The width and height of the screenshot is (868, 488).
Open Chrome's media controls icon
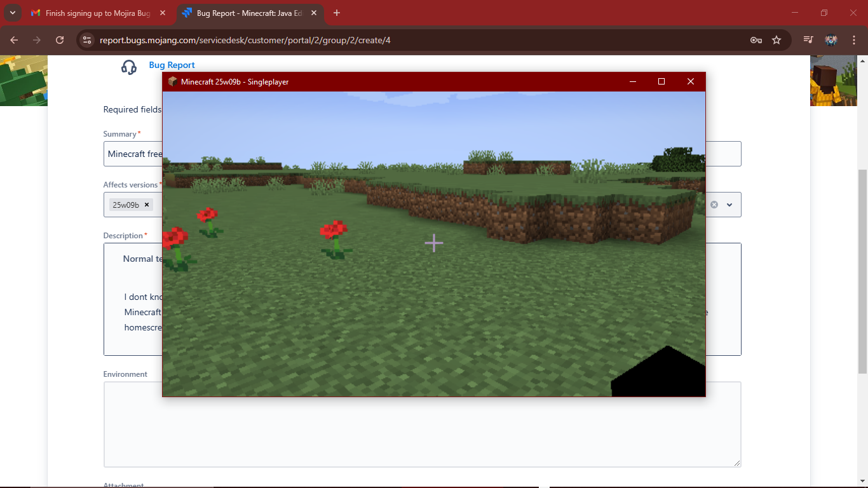pyautogui.click(x=808, y=40)
